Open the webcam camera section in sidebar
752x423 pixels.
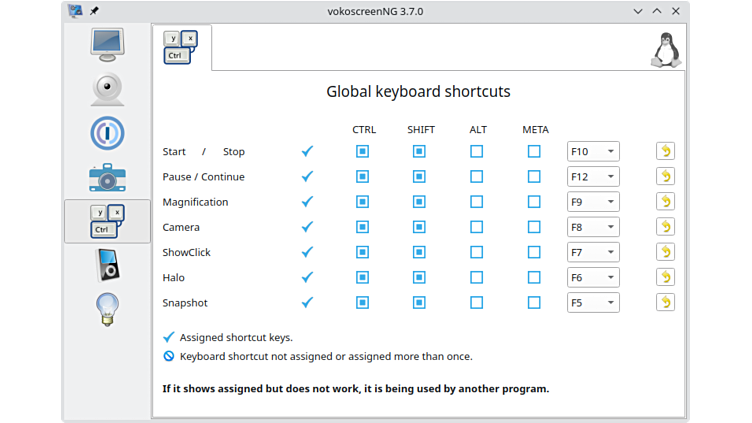click(107, 89)
